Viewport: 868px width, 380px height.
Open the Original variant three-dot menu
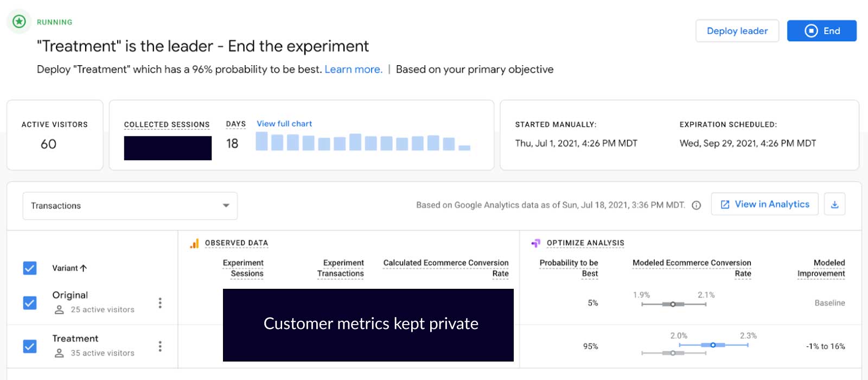[x=160, y=303]
